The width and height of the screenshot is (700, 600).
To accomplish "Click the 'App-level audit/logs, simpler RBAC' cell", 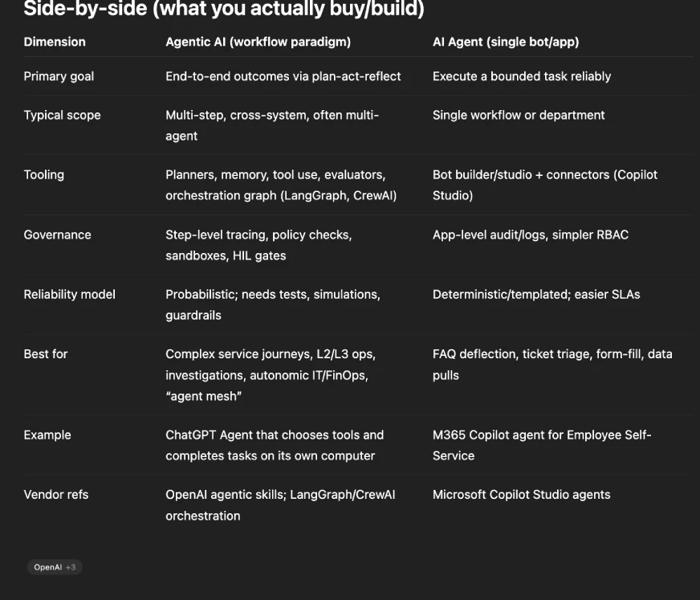I will (530, 235).
